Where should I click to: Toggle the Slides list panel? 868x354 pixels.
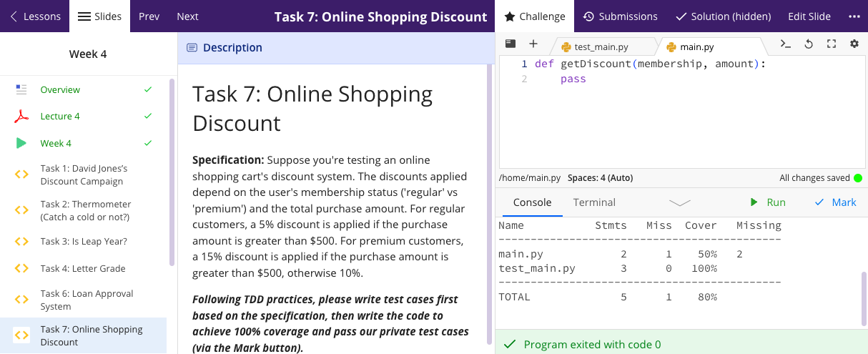click(99, 16)
